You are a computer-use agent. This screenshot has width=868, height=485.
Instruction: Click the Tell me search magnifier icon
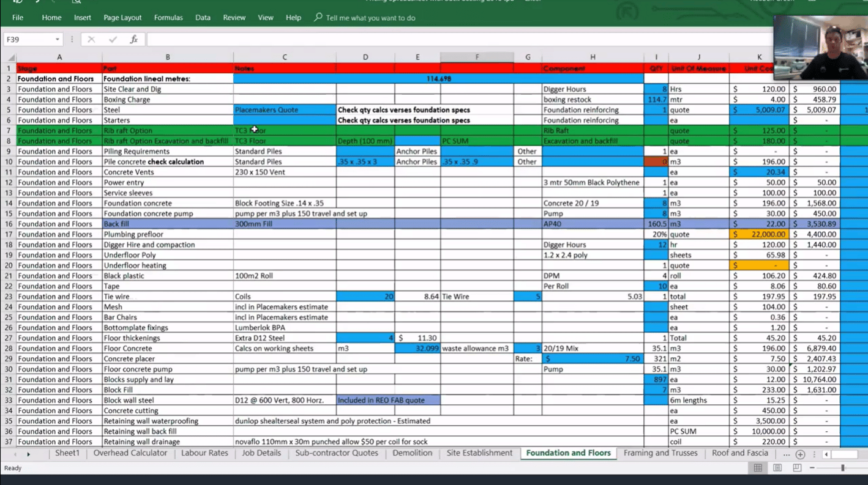coord(318,17)
